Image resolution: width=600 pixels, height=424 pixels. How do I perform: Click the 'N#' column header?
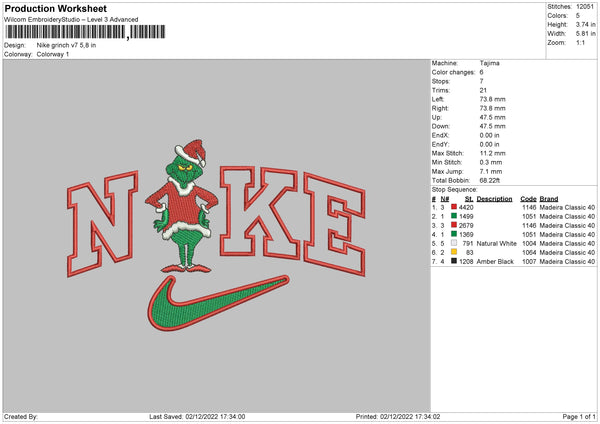445,199
